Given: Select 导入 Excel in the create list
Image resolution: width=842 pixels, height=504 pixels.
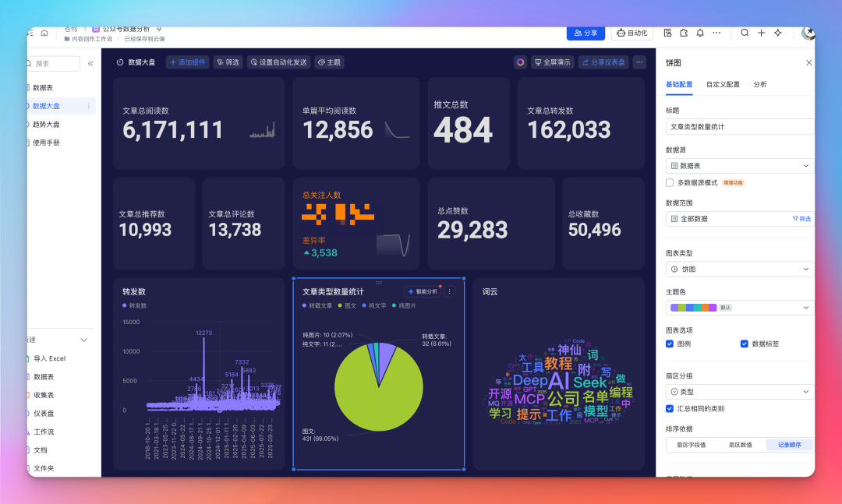Looking at the screenshot, I should 49,358.
